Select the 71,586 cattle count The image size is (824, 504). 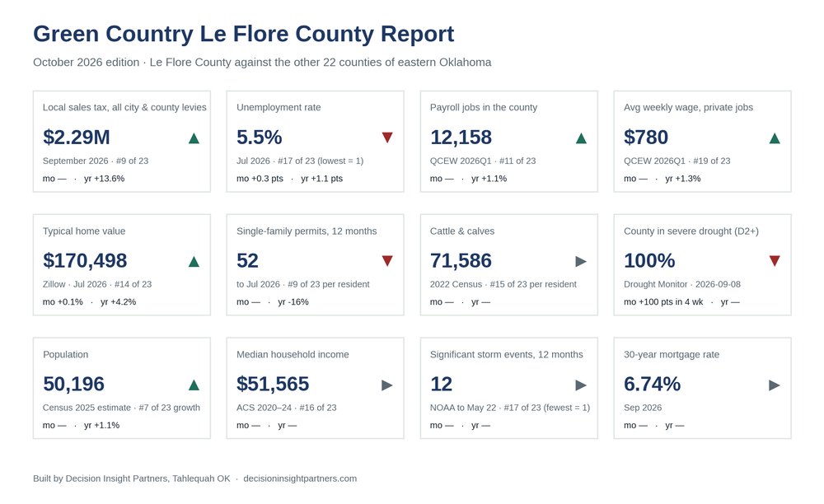point(461,261)
